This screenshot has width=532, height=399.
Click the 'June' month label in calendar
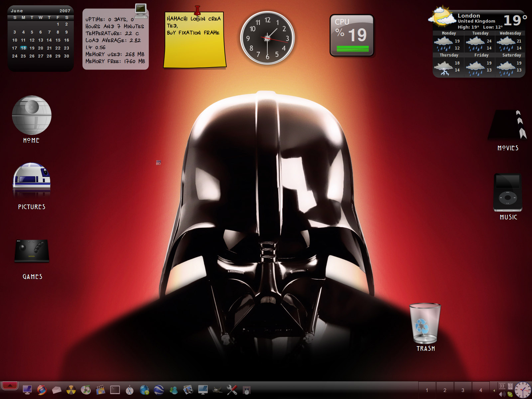17,11
